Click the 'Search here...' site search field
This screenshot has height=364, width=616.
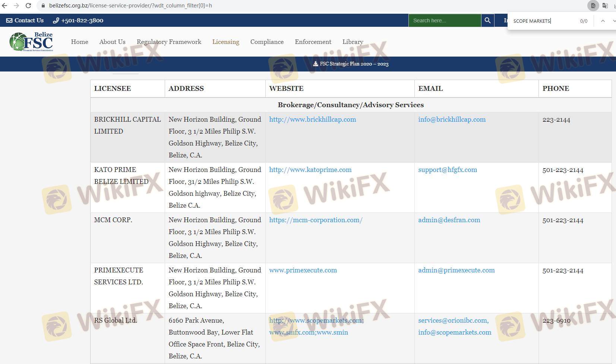[444, 20]
